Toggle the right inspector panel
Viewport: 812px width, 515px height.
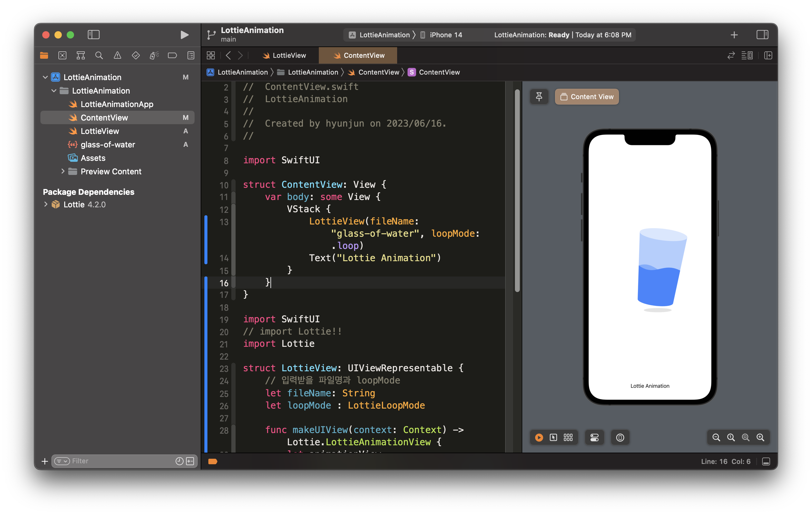(x=762, y=35)
